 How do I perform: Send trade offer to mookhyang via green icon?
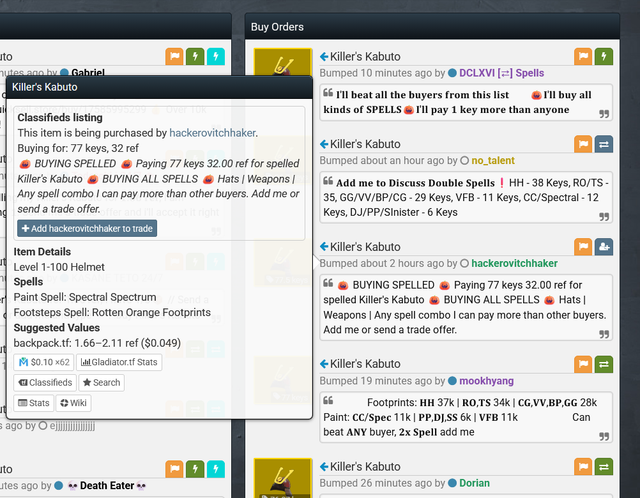604,364
